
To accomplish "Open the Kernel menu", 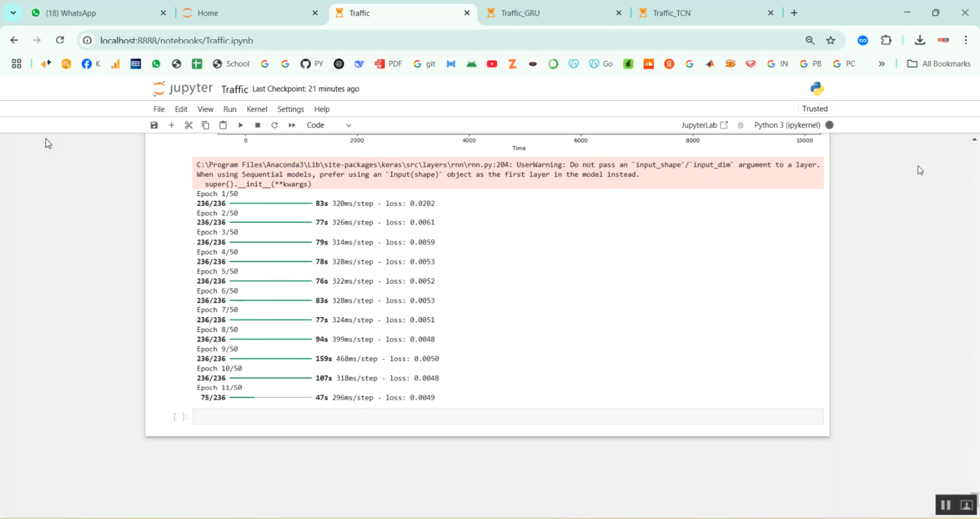I will coord(257,109).
